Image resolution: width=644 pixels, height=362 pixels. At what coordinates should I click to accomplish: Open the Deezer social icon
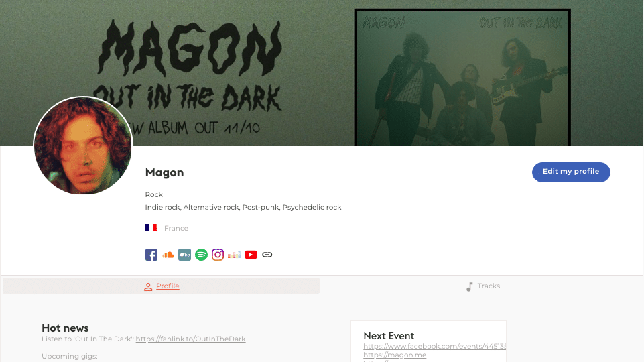[234, 255]
